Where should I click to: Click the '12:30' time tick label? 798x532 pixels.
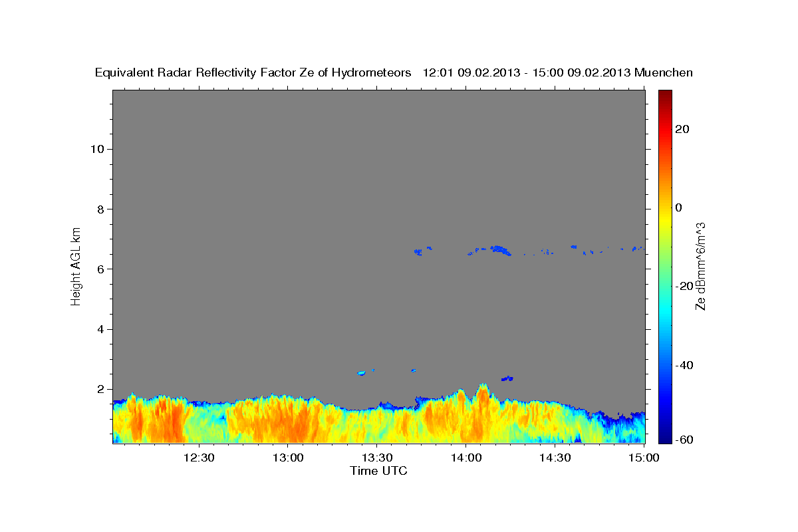(199, 458)
